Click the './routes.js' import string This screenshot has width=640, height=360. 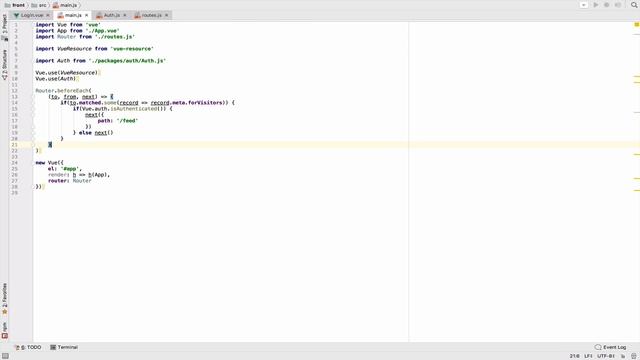115,36
